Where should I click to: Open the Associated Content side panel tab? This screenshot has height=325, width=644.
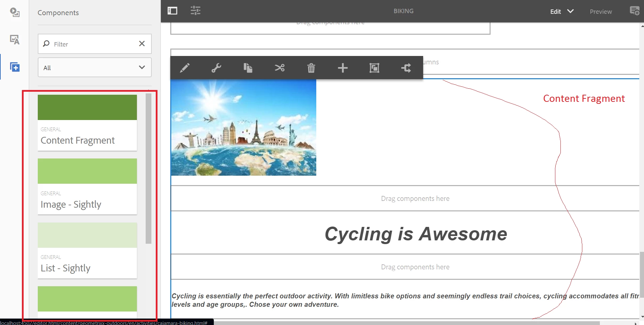click(14, 40)
